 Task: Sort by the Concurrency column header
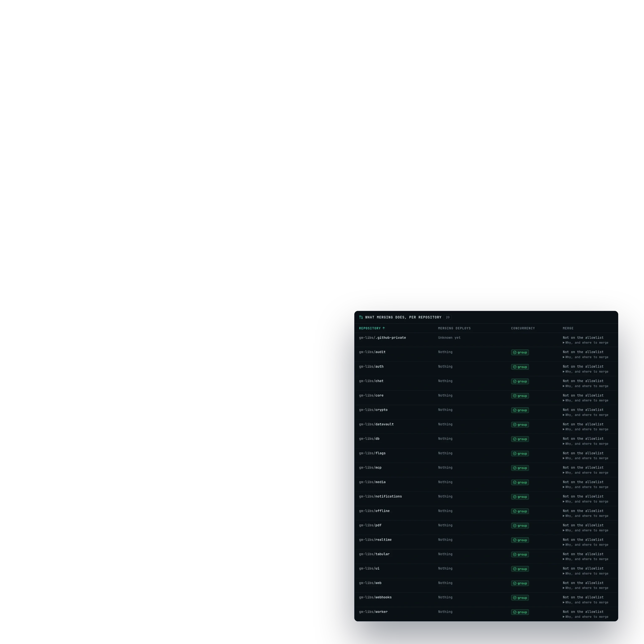pos(523,328)
